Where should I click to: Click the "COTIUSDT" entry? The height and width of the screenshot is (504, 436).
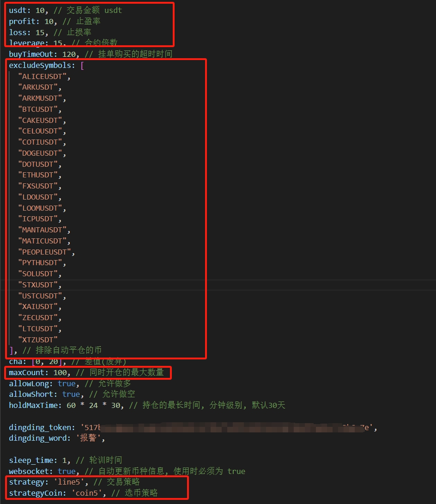40,142
